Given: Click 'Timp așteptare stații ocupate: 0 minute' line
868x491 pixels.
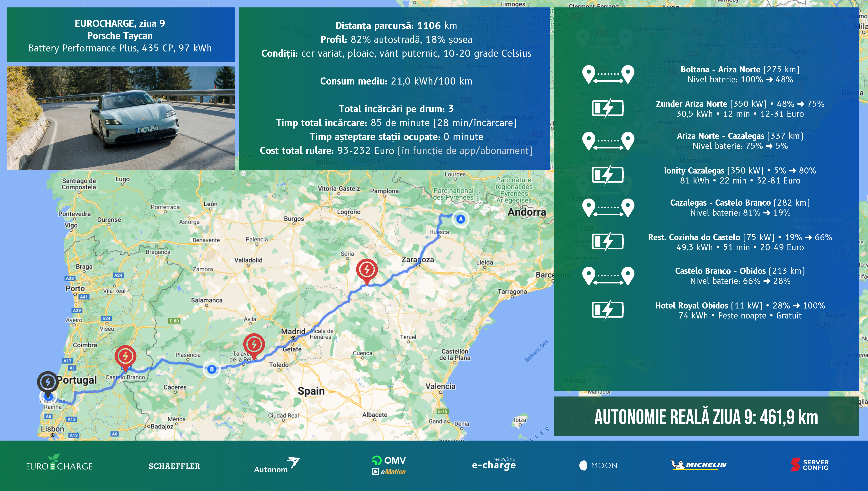Looking at the screenshot, I should click(396, 137).
